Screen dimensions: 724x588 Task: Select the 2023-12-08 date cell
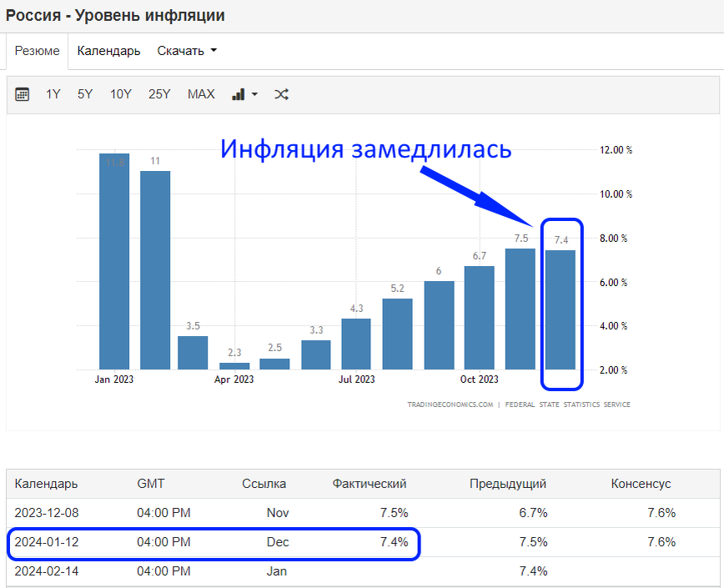click(x=47, y=513)
